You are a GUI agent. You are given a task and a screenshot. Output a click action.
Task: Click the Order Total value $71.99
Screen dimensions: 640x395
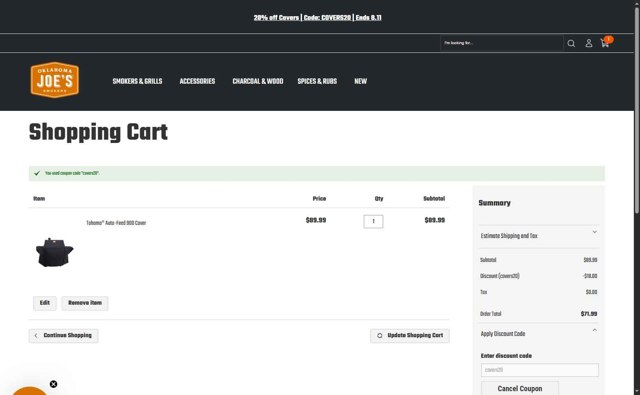click(589, 314)
